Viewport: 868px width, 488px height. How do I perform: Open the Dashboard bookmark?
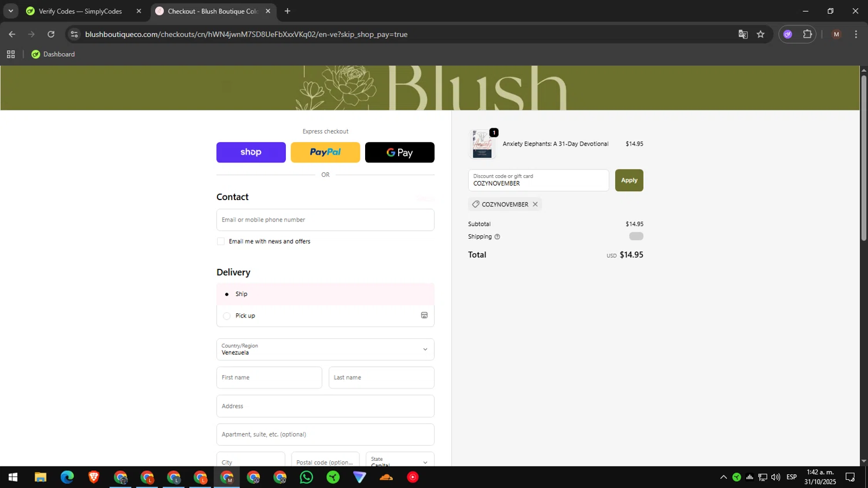pyautogui.click(x=53, y=54)
